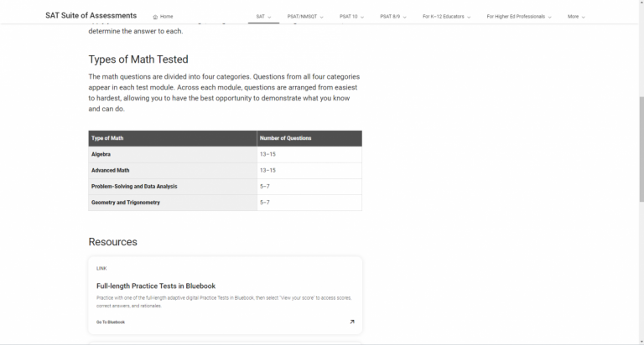Screen dimensions: 644x345
Task: Select the Advanced Math row label
Action: pyautogui.click(x=110, y=170)
